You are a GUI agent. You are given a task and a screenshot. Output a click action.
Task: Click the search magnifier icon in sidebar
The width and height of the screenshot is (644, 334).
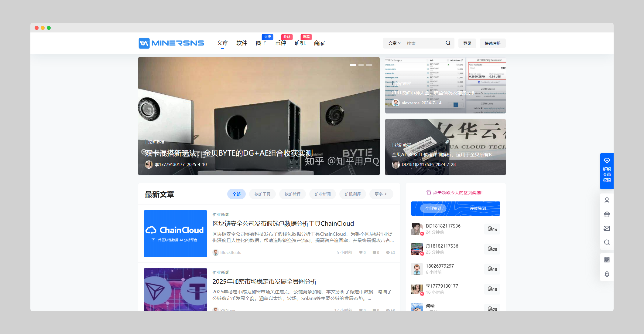(607, 242)
